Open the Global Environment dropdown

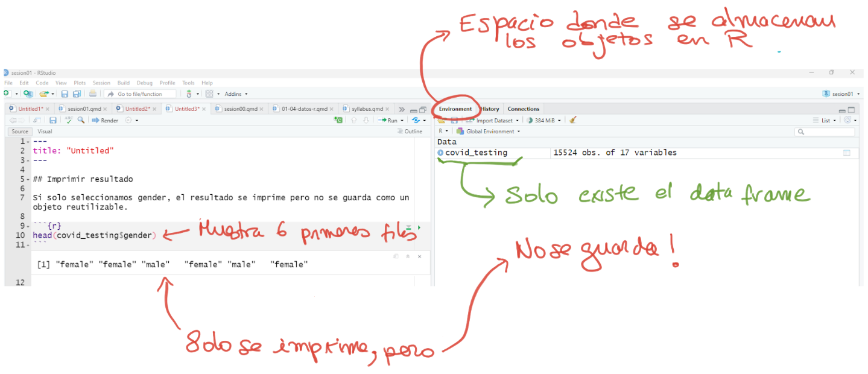[489, 132]
